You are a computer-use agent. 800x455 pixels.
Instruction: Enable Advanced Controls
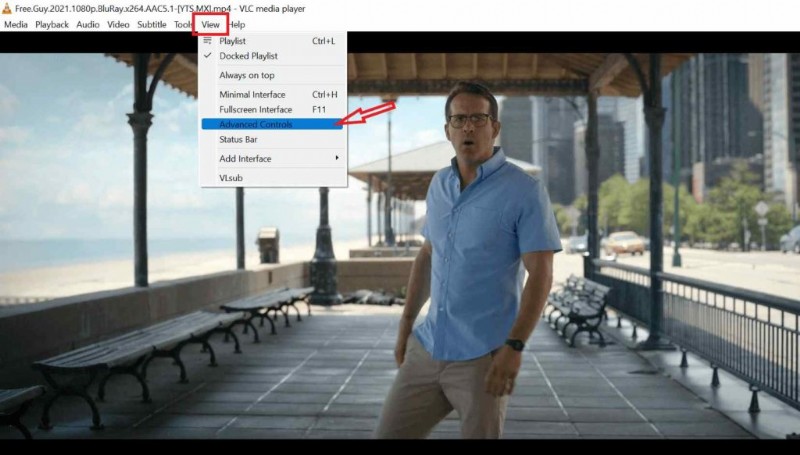[x=272, y=124]
